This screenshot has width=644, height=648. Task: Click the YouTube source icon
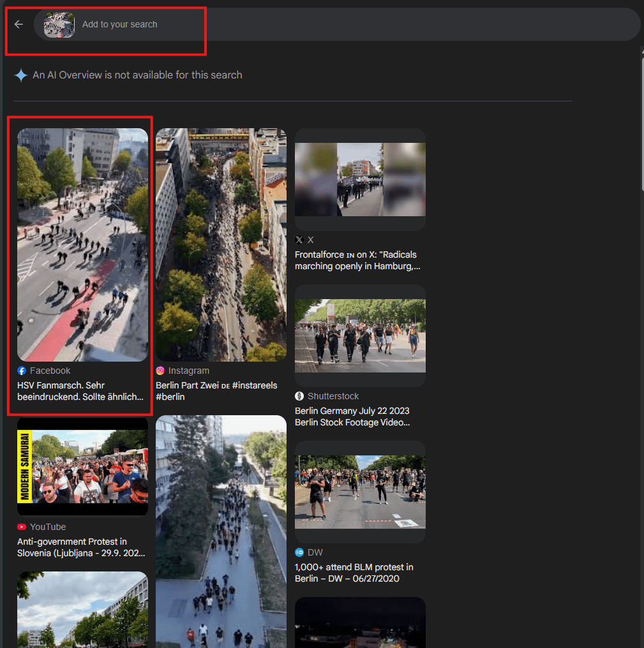tap(22, 527)
